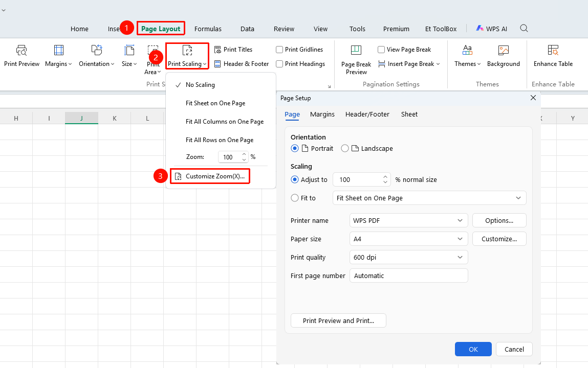Click OK in Page Setup
Screen dimensions: 588x368
pos(473,349)
